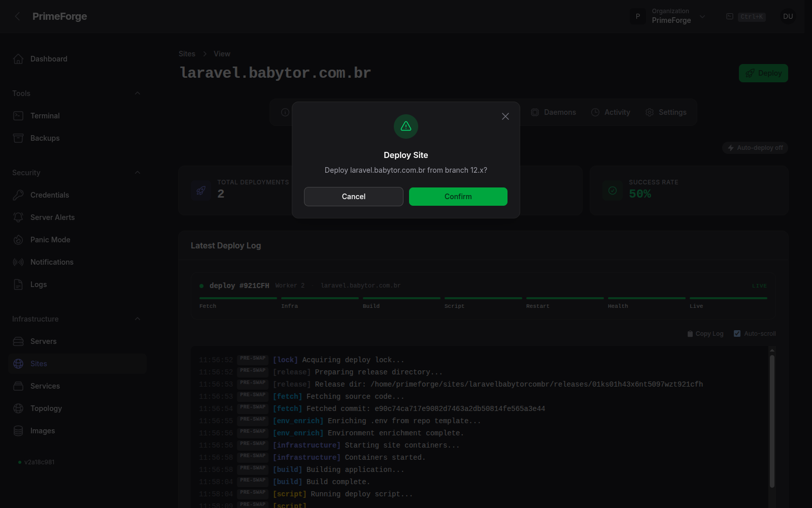Click the scroll-up arrow of the log
Viewport: 812px width, 508px height.
tap(772, 351)
